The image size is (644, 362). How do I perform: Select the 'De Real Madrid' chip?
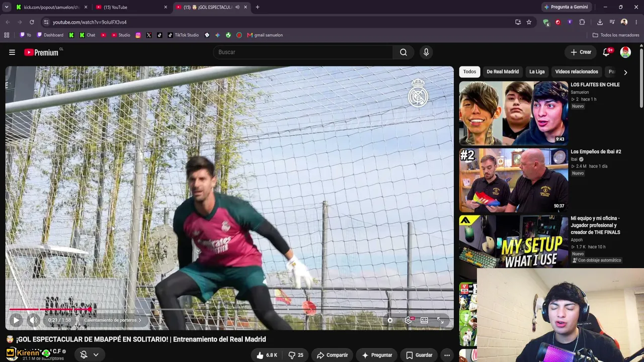tap(503, 72)
